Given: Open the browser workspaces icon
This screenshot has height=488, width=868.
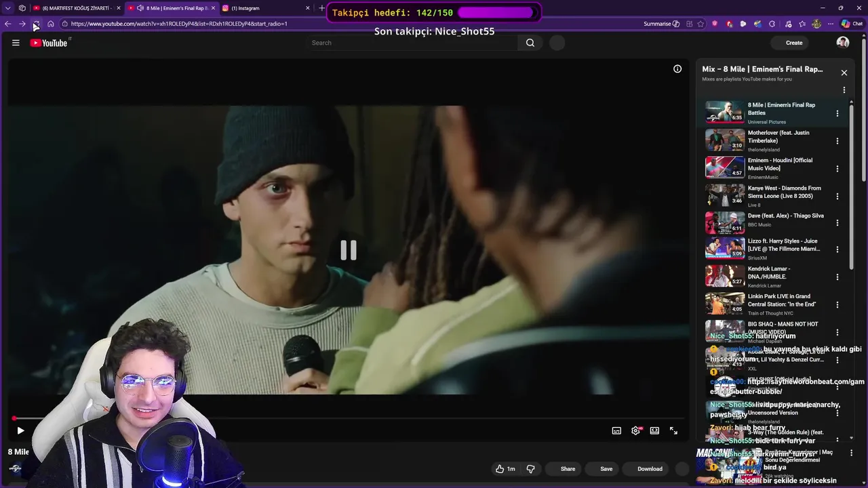Looking at the screenshot, I should [x=22, y=8].
